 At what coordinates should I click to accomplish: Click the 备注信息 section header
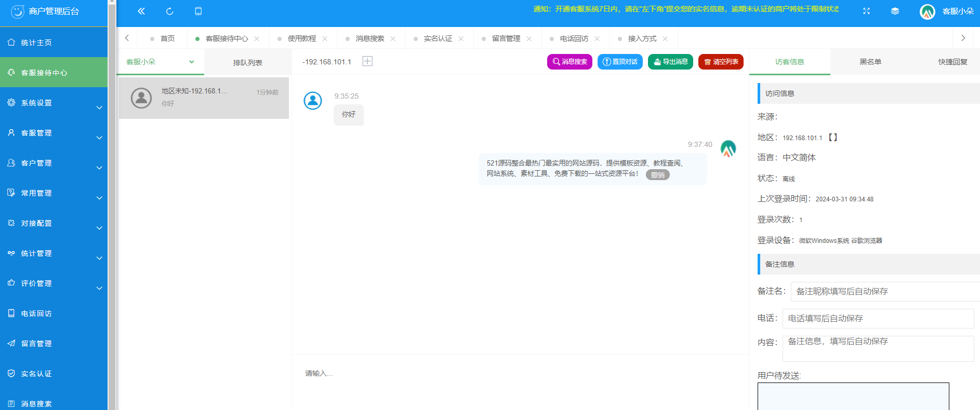click(x=869, y=264)
